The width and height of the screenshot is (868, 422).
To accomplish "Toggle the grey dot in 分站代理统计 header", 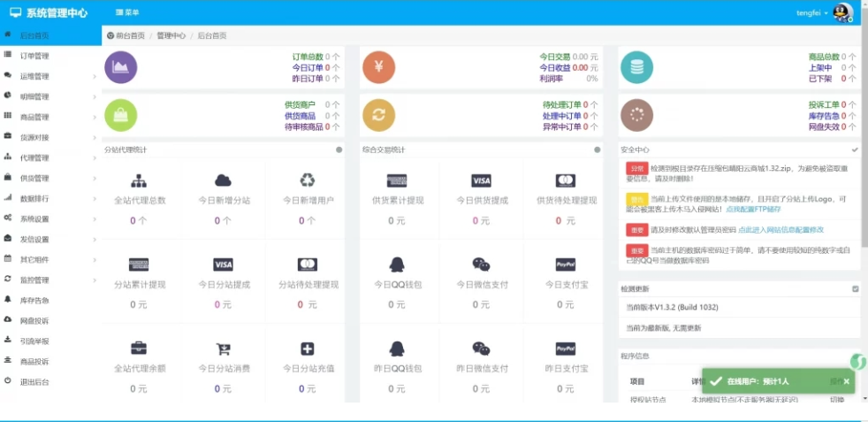I will (x=339, y=150).
